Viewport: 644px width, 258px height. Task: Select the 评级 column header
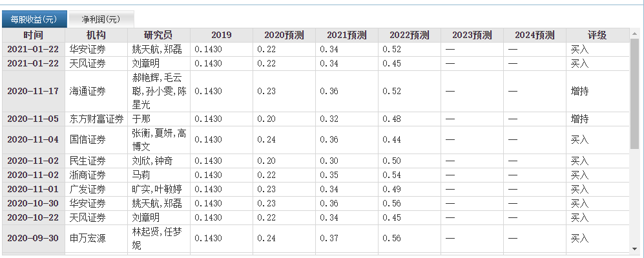point(597,35)
